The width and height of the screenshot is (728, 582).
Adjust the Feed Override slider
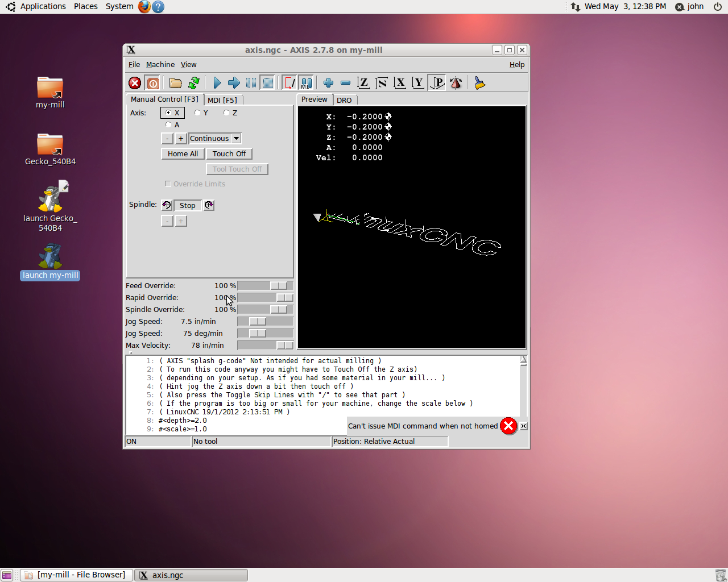[x=278, y=286]
